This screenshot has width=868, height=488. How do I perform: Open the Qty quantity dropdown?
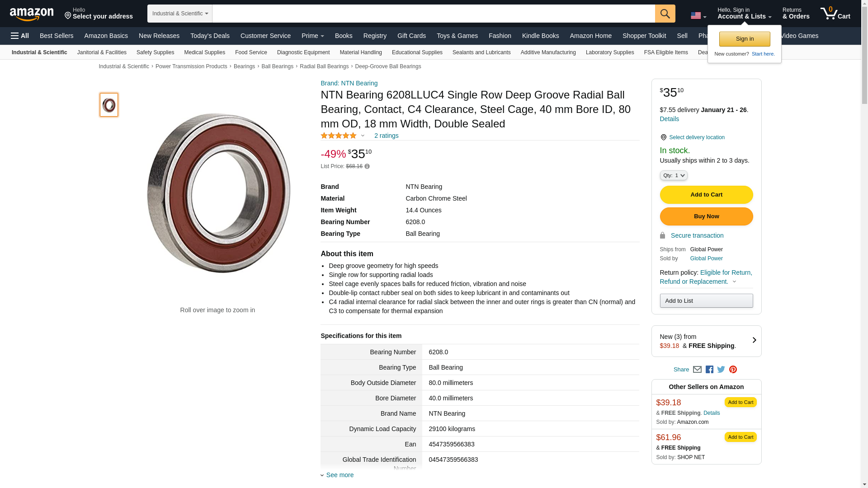click(x=673, y=175)
